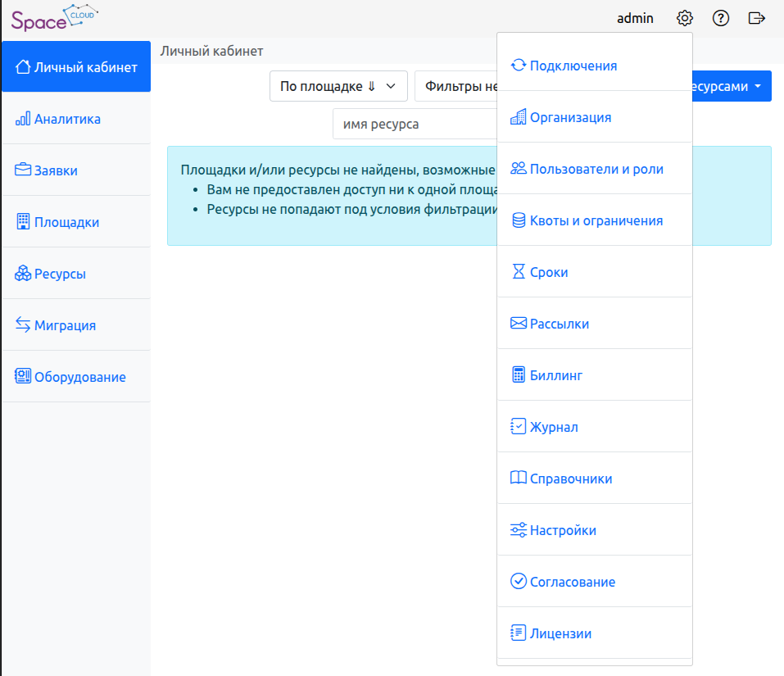Click the SpaceCloud logo
Image resolution: width=784 pixels, height=676 pixels.
[53, 19]
